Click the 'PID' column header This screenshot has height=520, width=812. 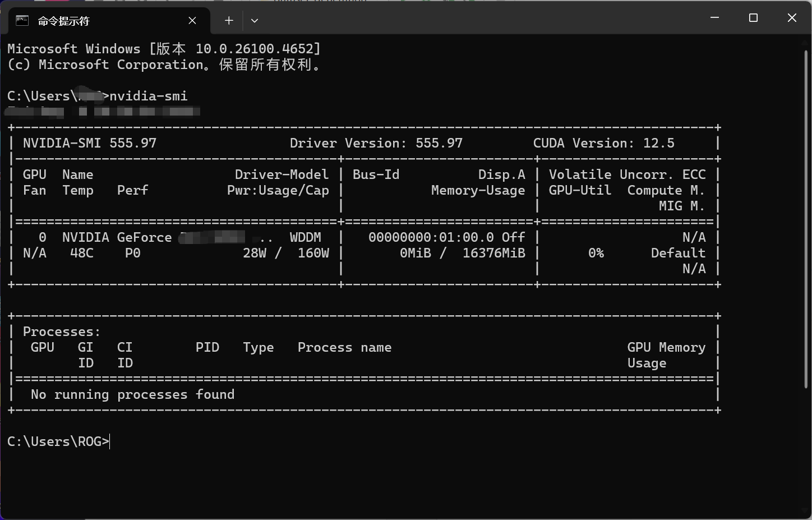point(207,347)
